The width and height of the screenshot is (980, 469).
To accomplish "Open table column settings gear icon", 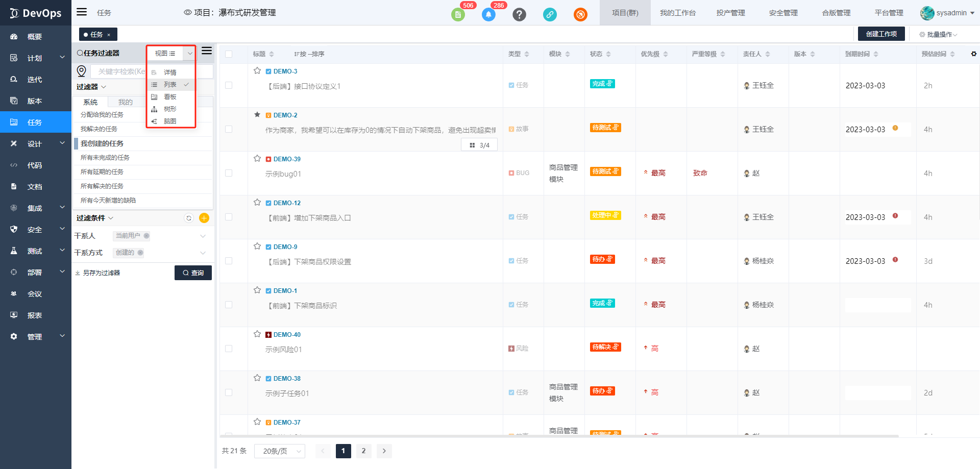I will [x=973, y=54].
